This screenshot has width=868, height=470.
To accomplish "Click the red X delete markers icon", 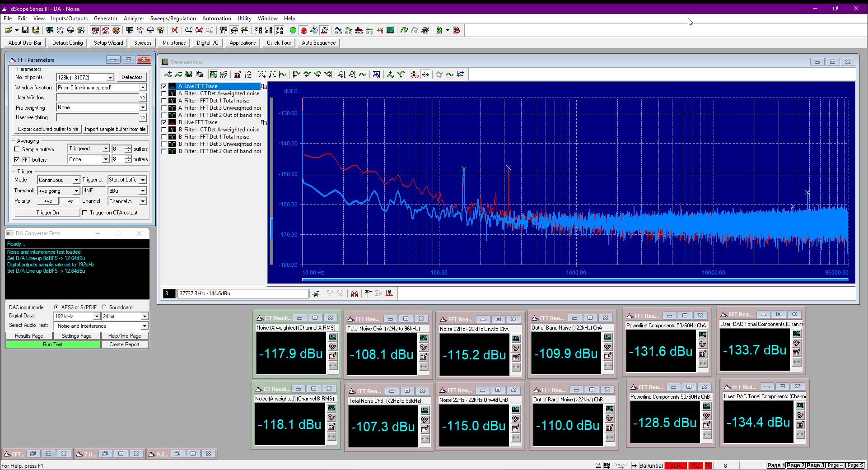I will [x=355, y=293].
